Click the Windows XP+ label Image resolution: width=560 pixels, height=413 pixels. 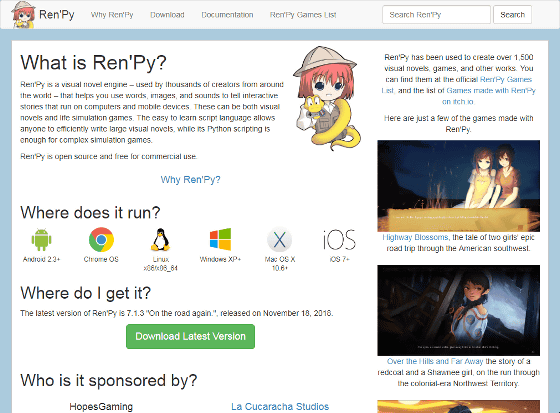pyautogui.click(x=220, y=259)
